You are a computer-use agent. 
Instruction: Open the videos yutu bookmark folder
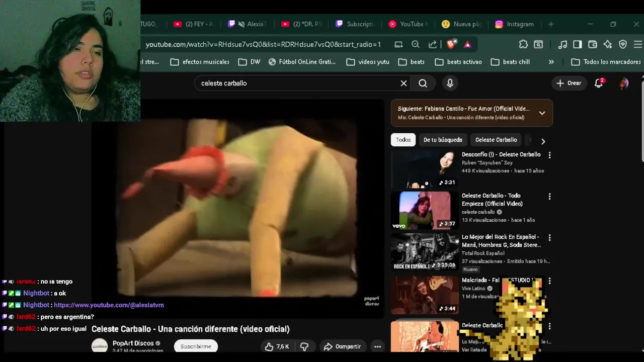click(x=368, y=62)
